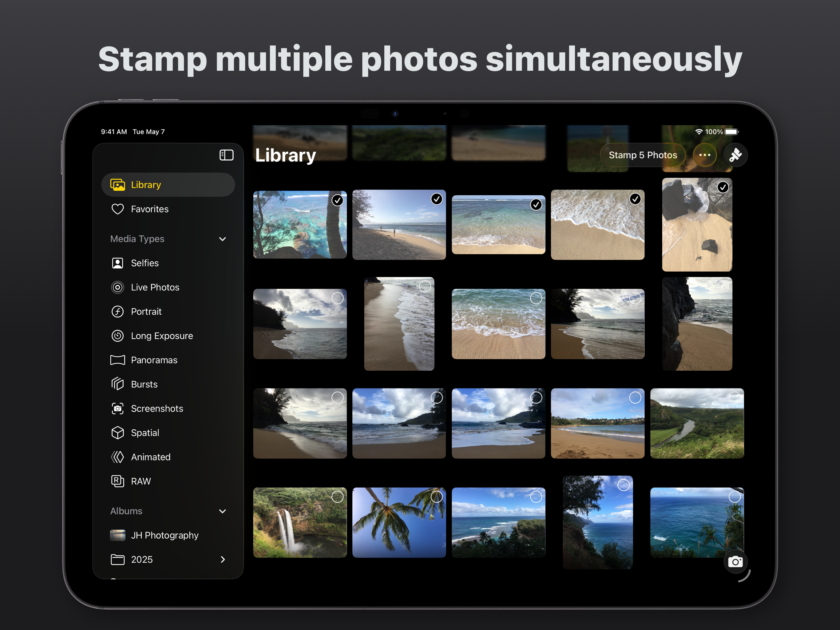Viewport: 840px width, 630px height.
Task: Collapse the Albums section chevron
Action: point(223,511)
